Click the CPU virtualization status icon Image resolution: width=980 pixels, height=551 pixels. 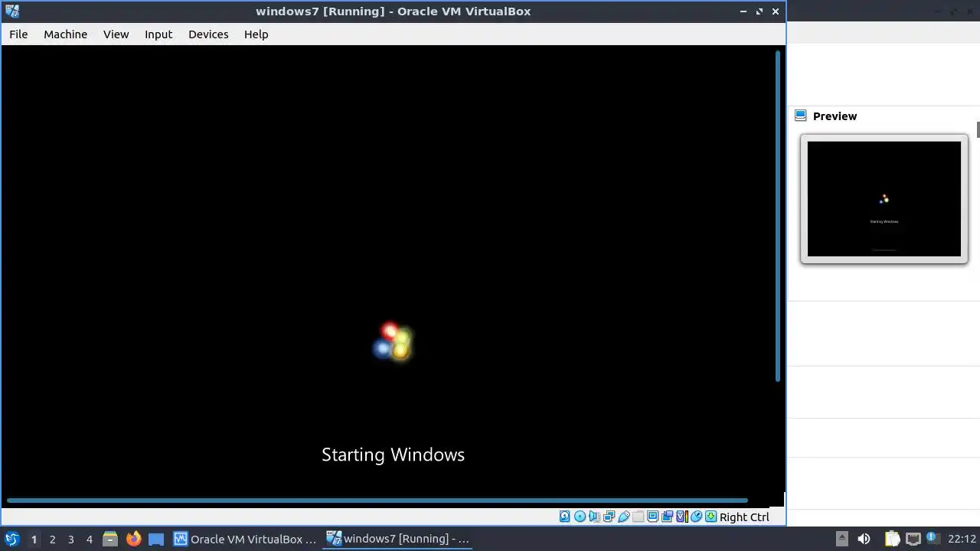(682, 517)
